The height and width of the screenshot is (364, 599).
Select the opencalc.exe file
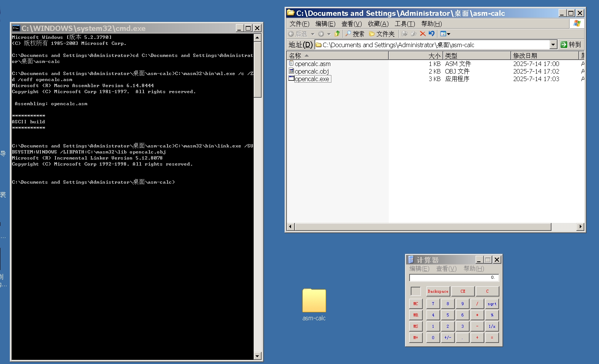(x=312, y=79)
